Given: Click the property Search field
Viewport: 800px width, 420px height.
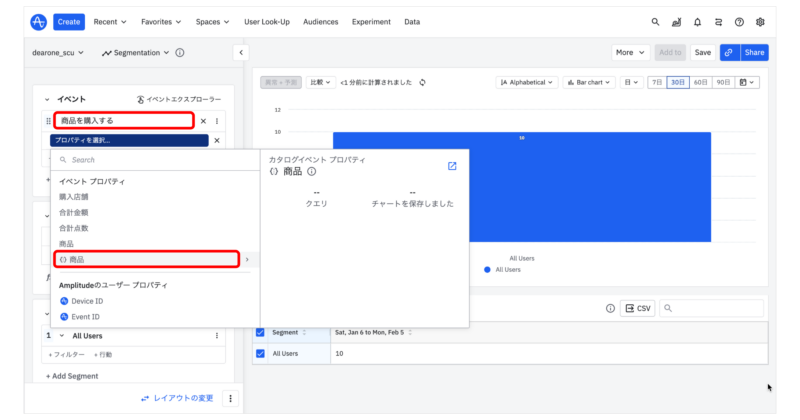Looking at the screenshot, I should point(150,160).
